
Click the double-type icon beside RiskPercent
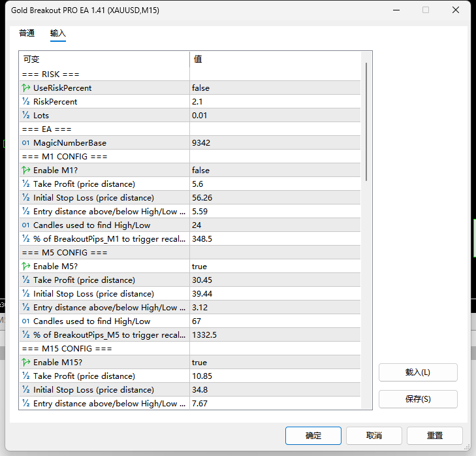[26, 102]
